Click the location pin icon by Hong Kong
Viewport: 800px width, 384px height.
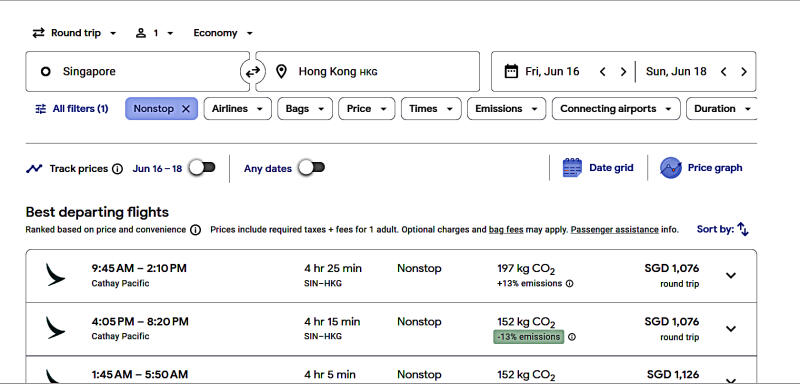[x=281, y=71]
